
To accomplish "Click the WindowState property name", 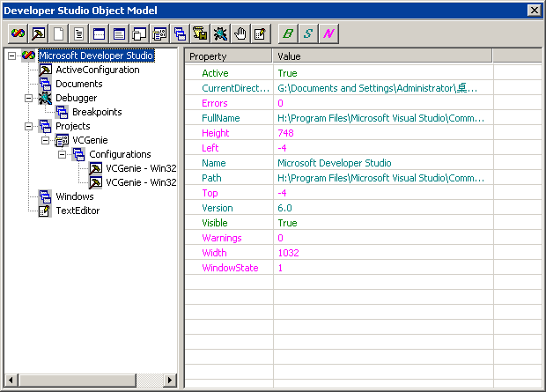I will [x=230, y=268].
